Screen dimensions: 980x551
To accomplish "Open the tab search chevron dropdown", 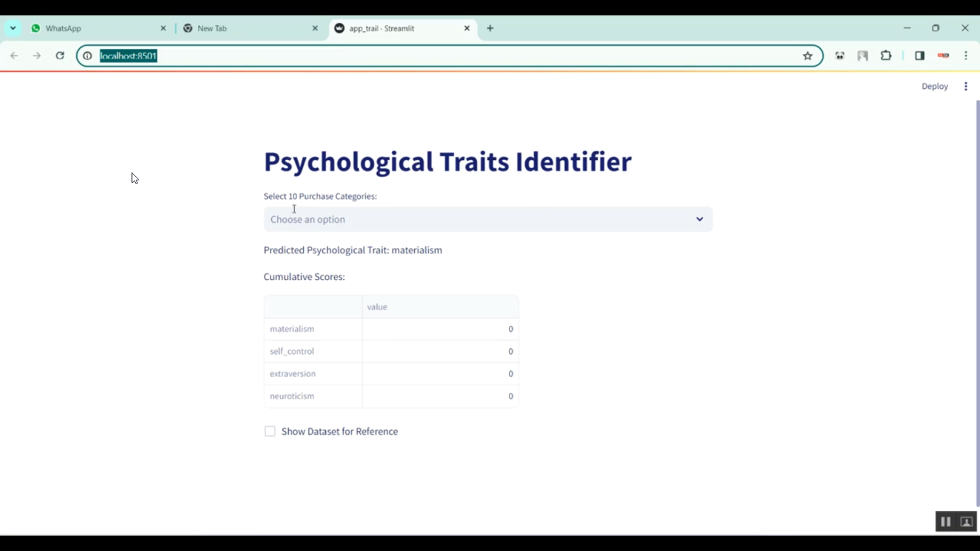I will 13,28.
